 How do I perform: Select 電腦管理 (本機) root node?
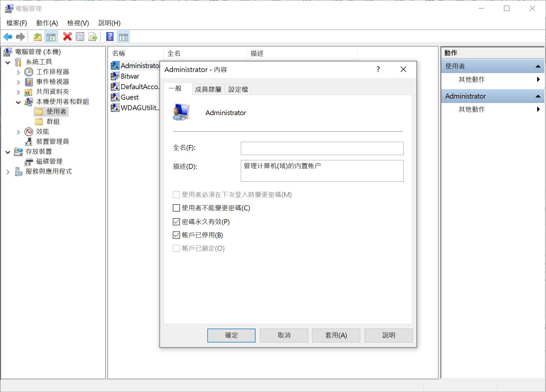click(x=38, y=52)
